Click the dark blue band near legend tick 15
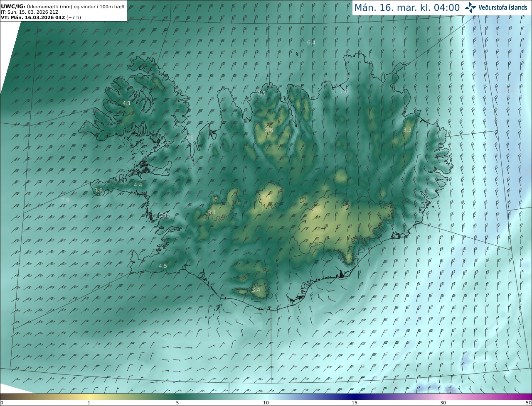The height and width of the screenshot is (406, 532). pos(355,396)
